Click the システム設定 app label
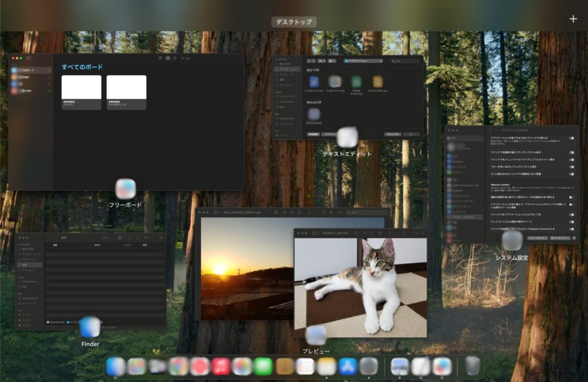This screenshot has height=382, width=588. (x=512, y=258)
